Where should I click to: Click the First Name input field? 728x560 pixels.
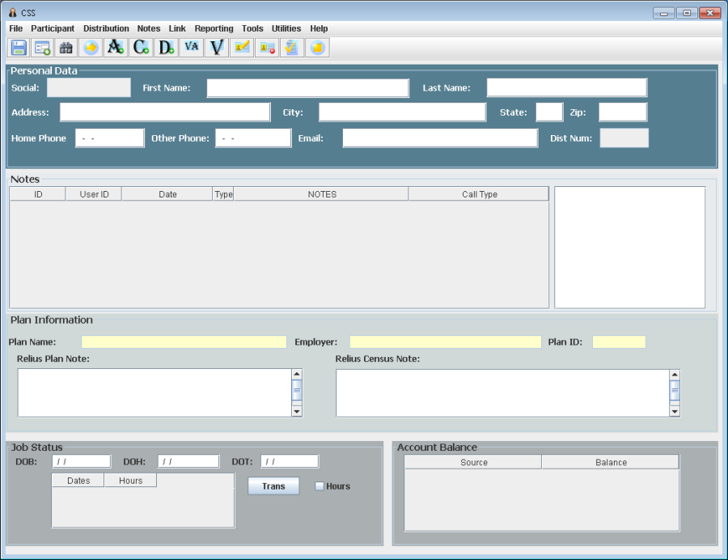click(x=307, y=88)
